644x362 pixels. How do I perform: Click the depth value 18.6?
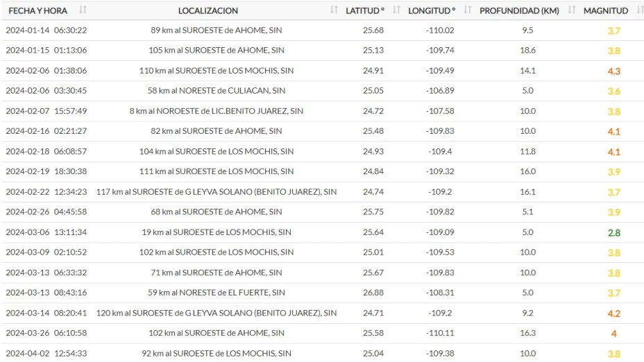pos(527,51)
